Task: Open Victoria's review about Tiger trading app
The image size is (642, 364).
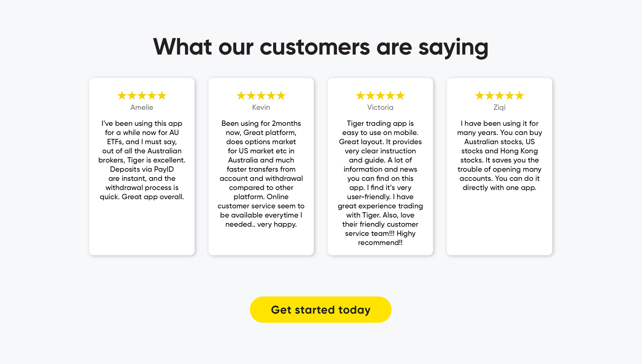Action: coord(380,183)
